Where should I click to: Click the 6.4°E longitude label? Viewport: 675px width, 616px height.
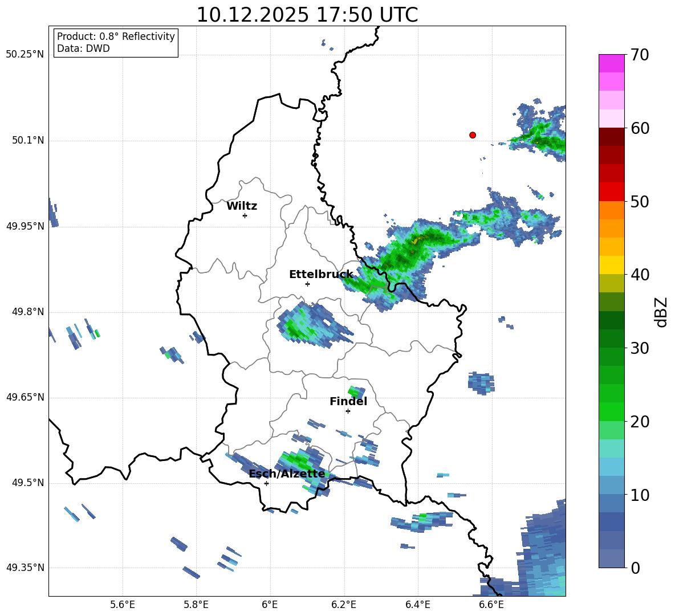[x=417, y=605]
